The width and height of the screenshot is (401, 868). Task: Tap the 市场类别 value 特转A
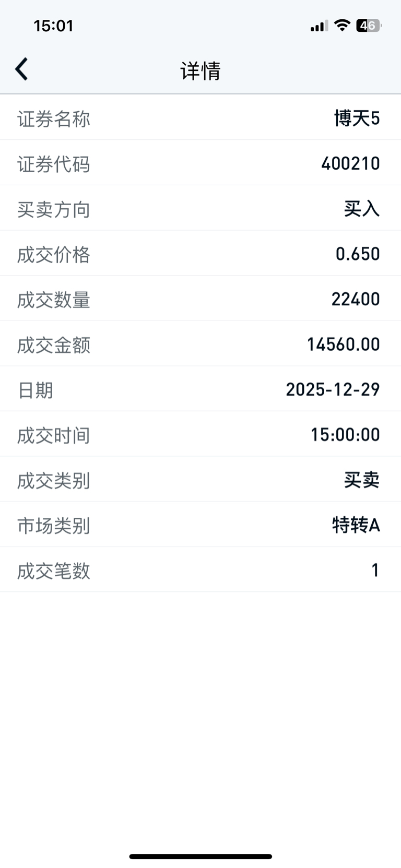click(356, 525)
